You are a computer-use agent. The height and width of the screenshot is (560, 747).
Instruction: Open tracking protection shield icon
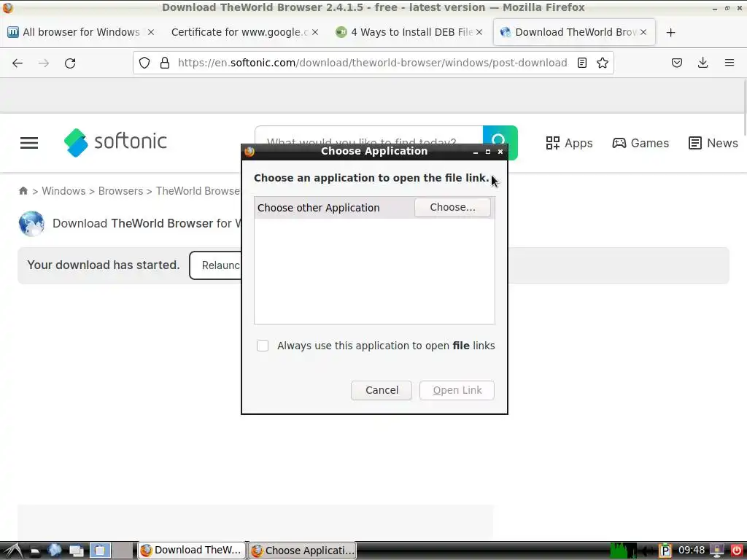coord(144,63)
